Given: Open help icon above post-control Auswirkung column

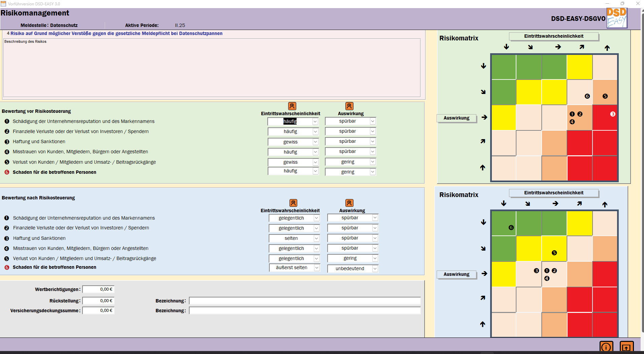Looking at the screenshot, I should coord(349,203).
